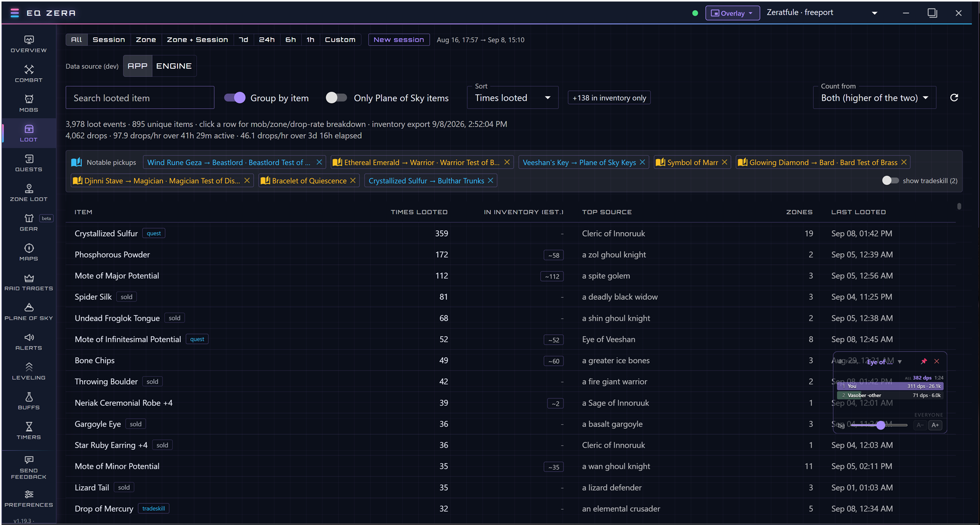Viewport: 980px width, 525px height.
Task: Remove the Wind Rune Geza notable pickup
Action: click(319, 162)
